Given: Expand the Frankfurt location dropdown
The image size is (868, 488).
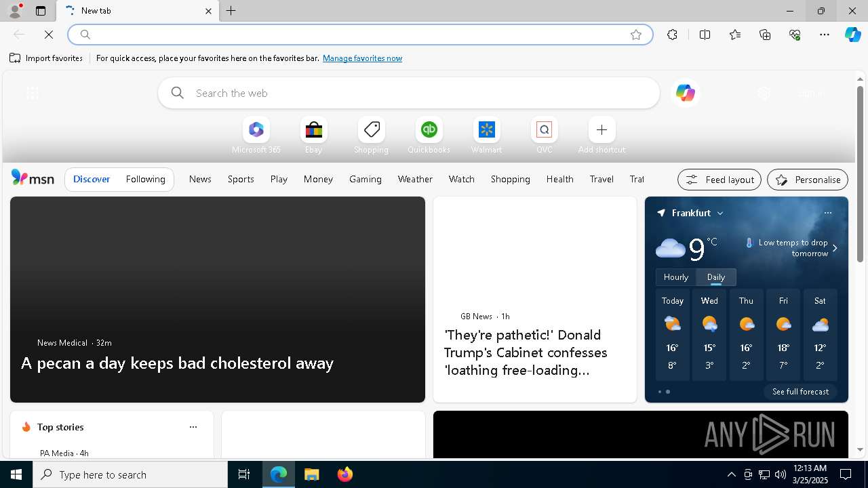Looking at the screenshot, I should [x=720, y=213].
